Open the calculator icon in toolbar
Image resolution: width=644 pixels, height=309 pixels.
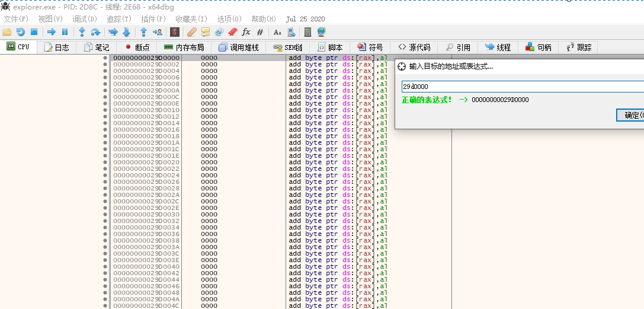(x=308, y=32)
